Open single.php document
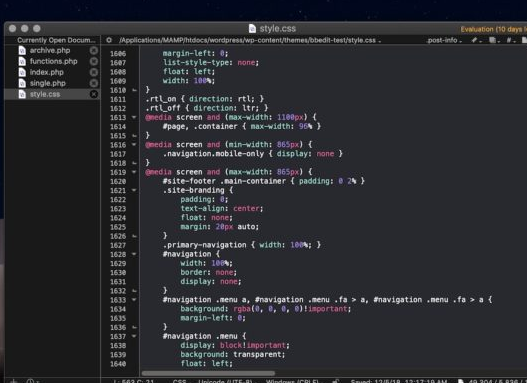The image size is (527, 383). point(47,83)
